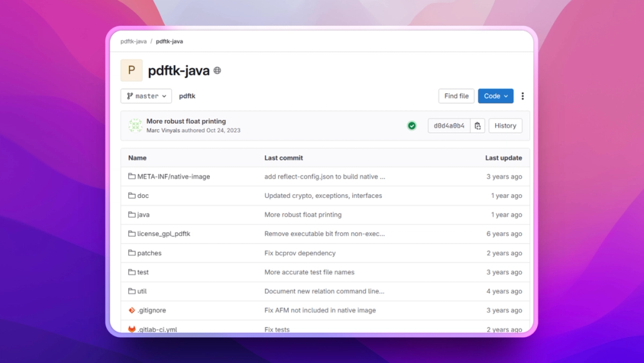Click the Marc Vinyals author name
The height and width of the screenshot is (363, 644).
163,130
